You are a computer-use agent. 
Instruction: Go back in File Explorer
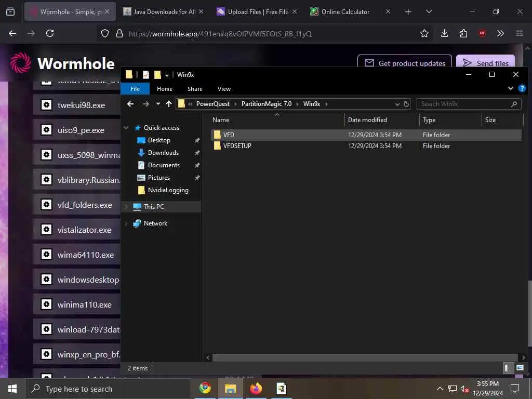pyautogui.click(x=130, y=104)
